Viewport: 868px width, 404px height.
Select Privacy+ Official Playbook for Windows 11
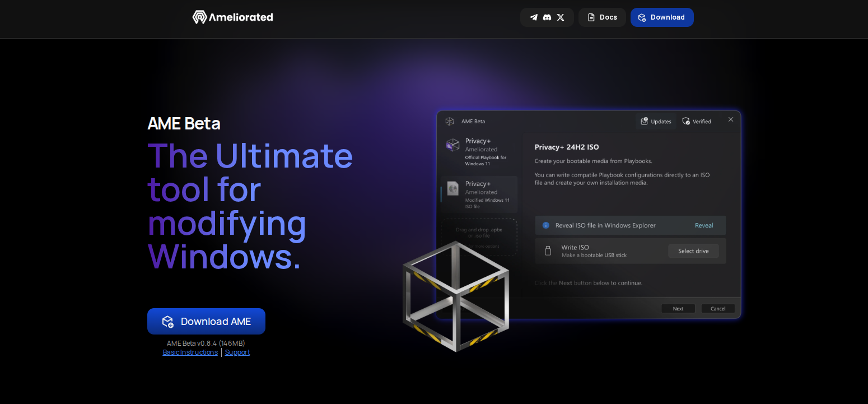[x=479, y=152]
